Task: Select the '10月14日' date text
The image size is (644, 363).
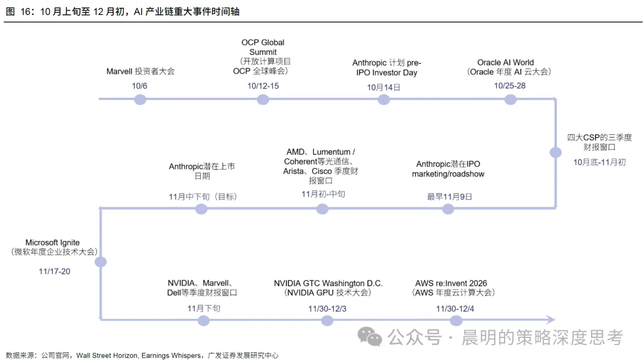Action: pyautogui.click(x=383, y=87)
